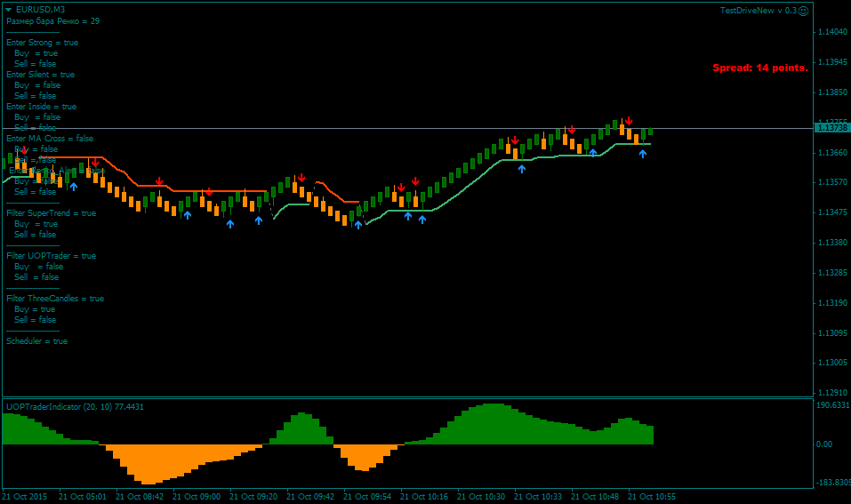
Task: Click the 21 Oct 09:20 time label
Action: pyautogui.click(x=253, y=496)
